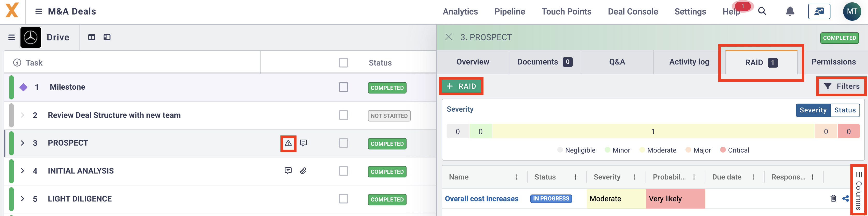This screenshot has height=216, width=868.
Task: Open comments icon on PROSPECT row
Action: (x=303, y=143)
